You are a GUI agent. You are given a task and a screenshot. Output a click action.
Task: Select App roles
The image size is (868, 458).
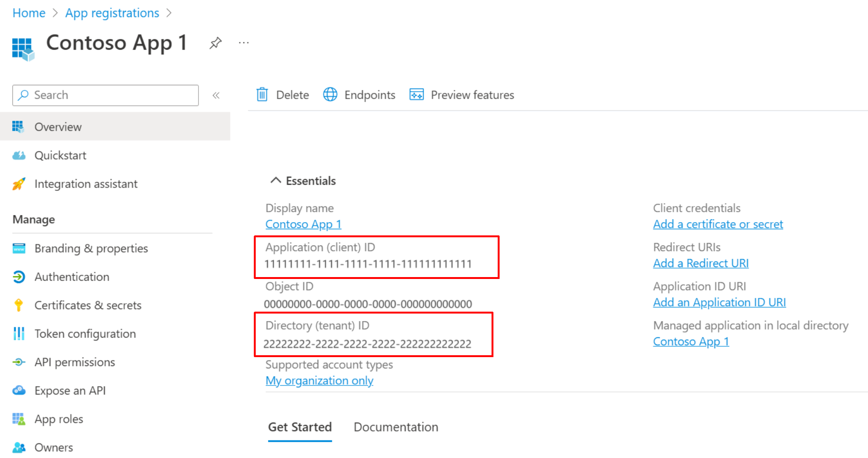tap(59, 419)
